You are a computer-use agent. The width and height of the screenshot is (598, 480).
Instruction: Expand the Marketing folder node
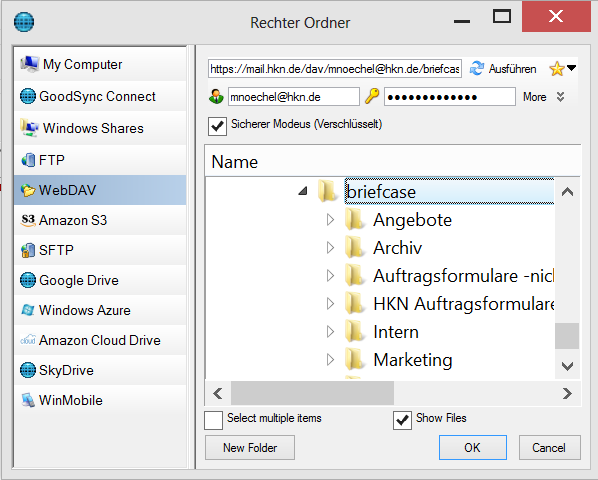[x=330, y=360]
